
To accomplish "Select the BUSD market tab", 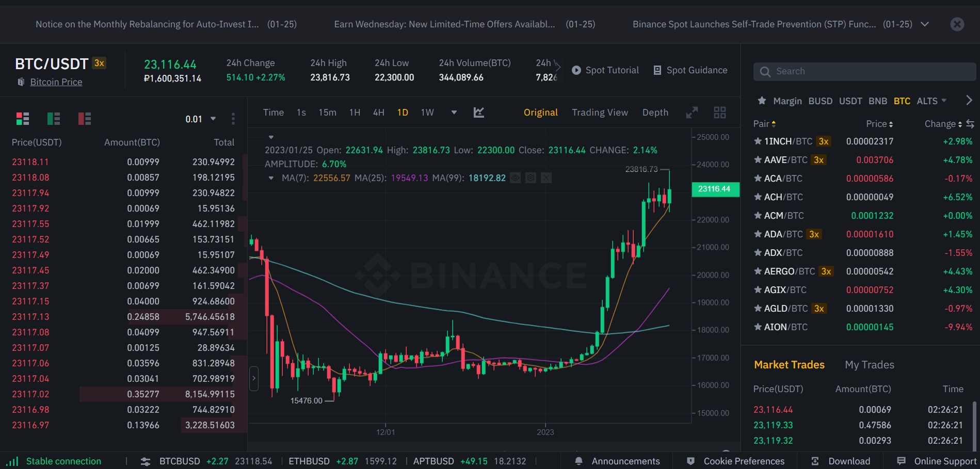I will 821,101.
